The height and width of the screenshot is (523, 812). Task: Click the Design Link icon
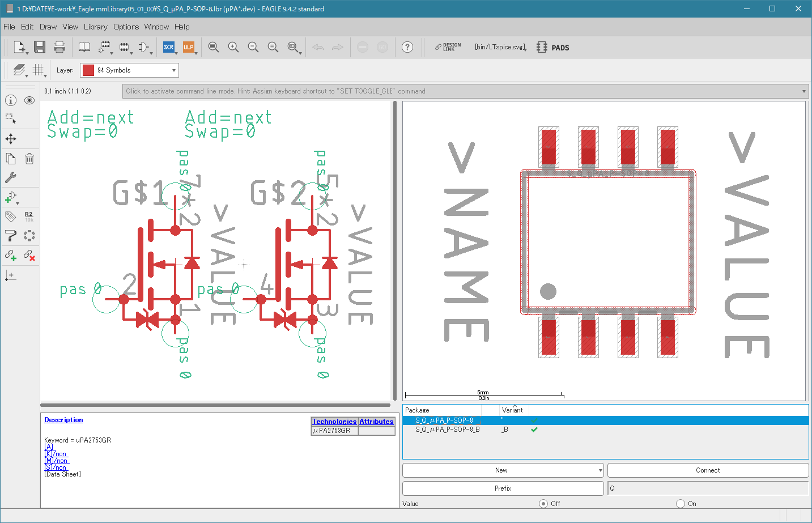click(x=448, y=47)
